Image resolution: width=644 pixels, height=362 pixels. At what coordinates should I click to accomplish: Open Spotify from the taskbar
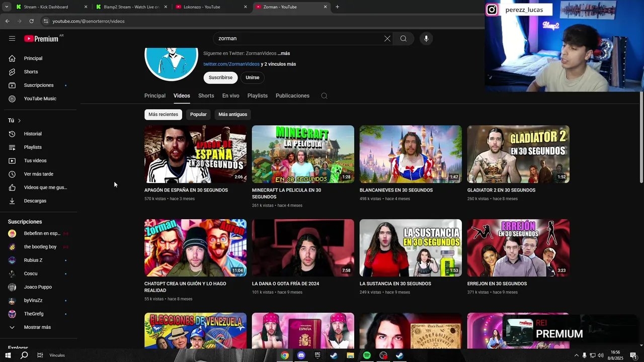pos(367,355)
